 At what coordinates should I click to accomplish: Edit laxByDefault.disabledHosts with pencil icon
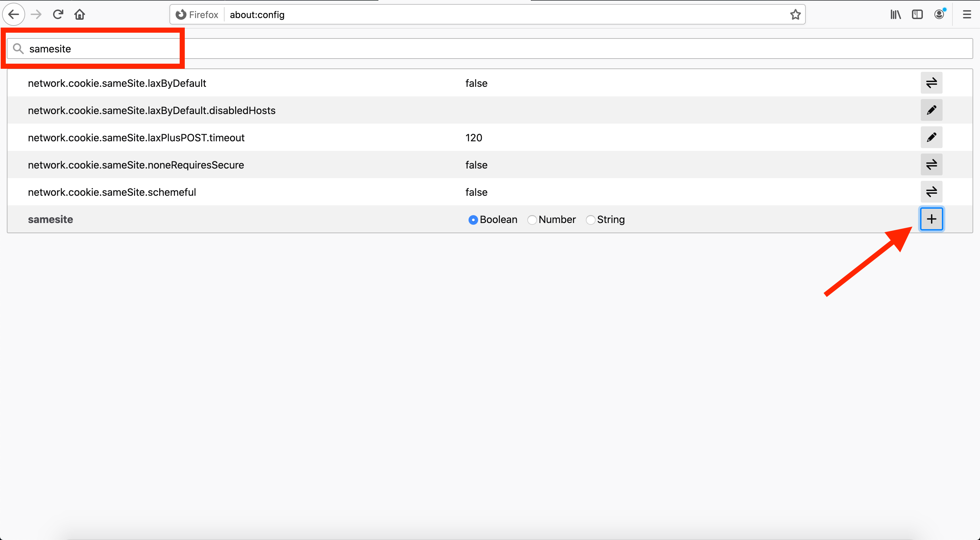pyautogui.click(x=931, y=110)
